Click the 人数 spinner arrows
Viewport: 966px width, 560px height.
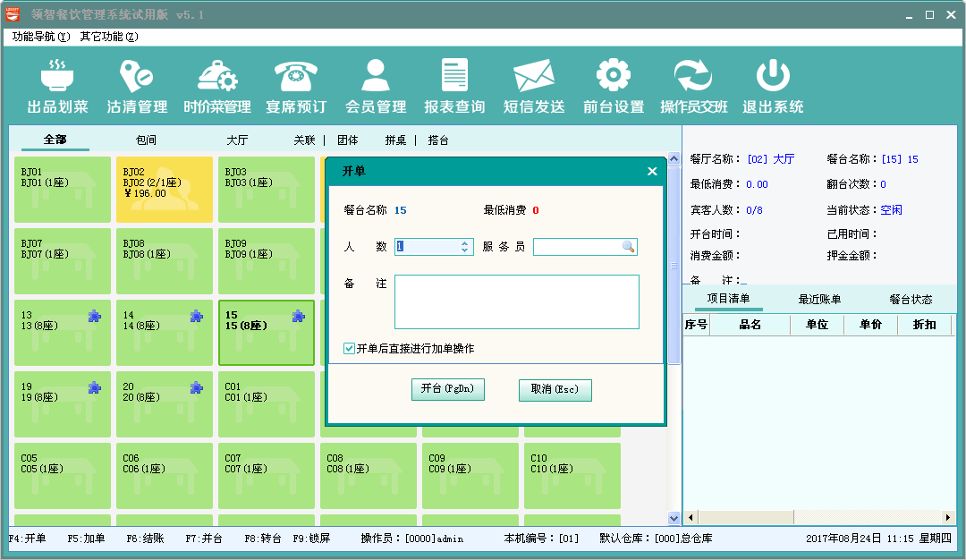pyautogui.click(x=465, y=247)
